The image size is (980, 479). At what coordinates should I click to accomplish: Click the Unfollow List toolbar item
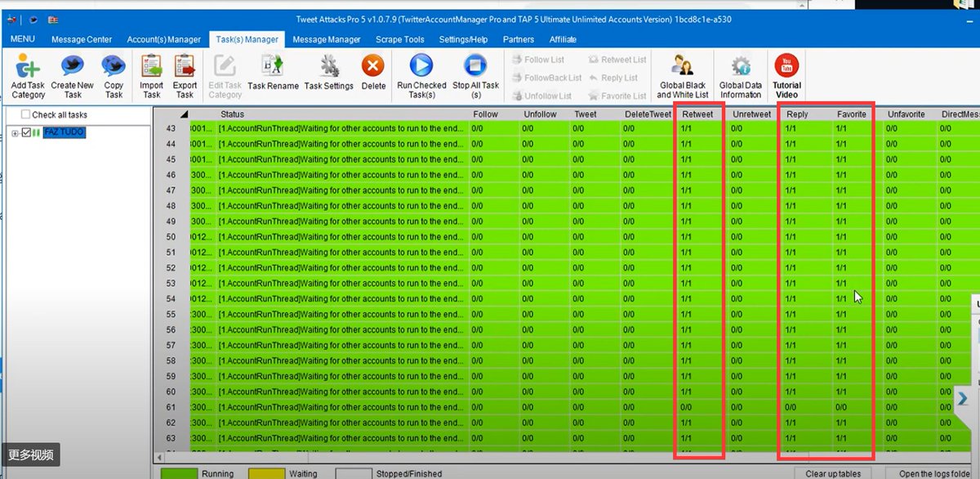click(541, 96)
